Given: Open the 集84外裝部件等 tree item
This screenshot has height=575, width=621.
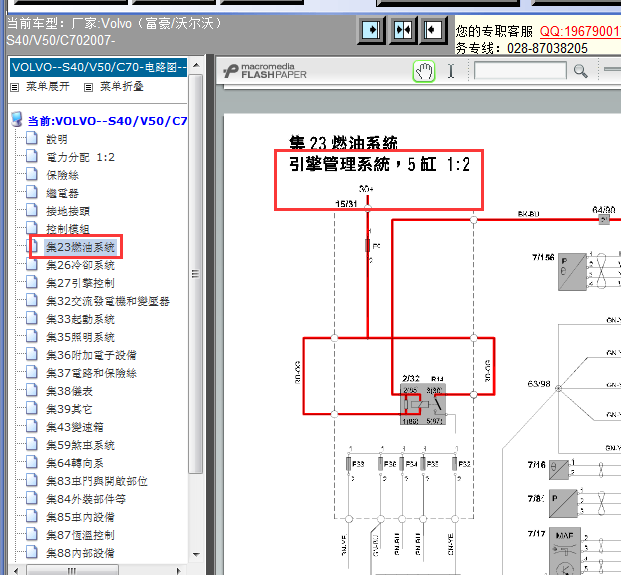Looking at the screenshot, I should click(x=86, y=499).
